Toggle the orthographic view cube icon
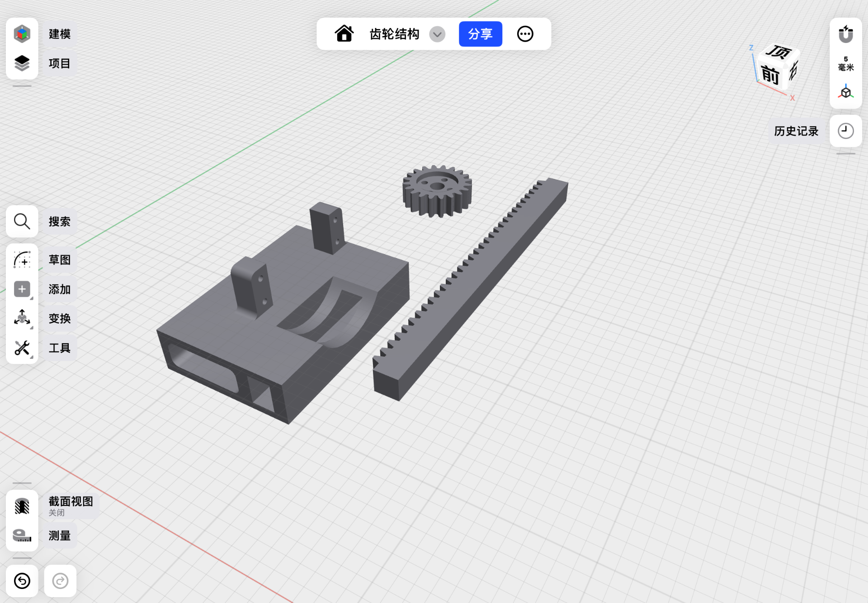The image size is (868, 603). tap(845, 92)
